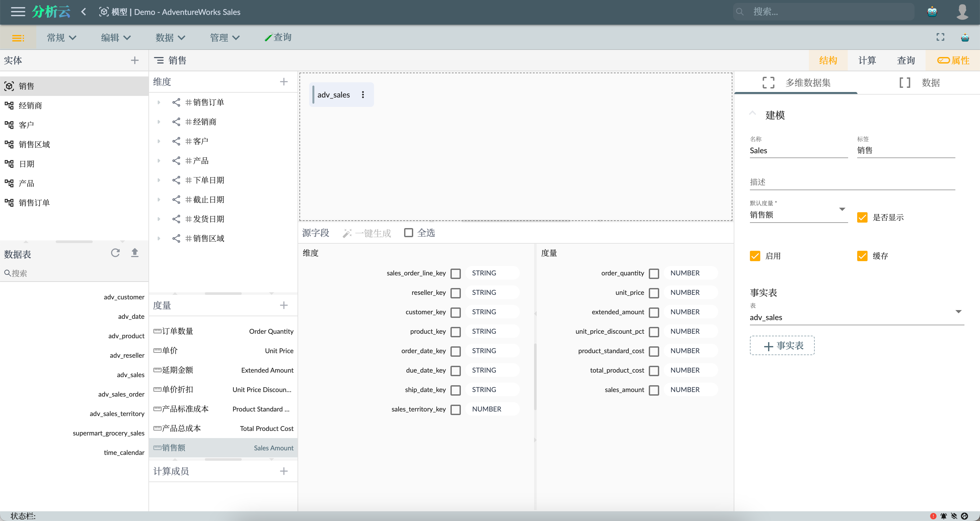Toggle fullscreen mode icon
This screenshot has height=521, width=980.
tap(940, 37)
